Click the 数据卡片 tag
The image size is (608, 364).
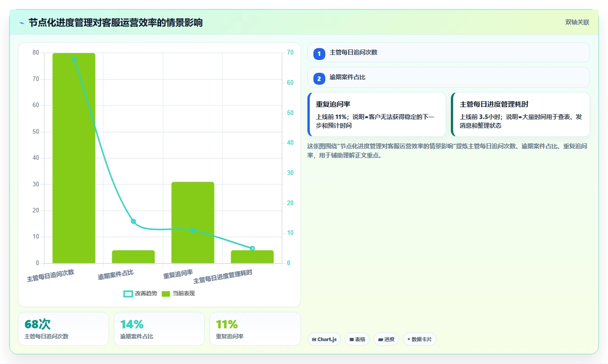(x=420, y=339)
